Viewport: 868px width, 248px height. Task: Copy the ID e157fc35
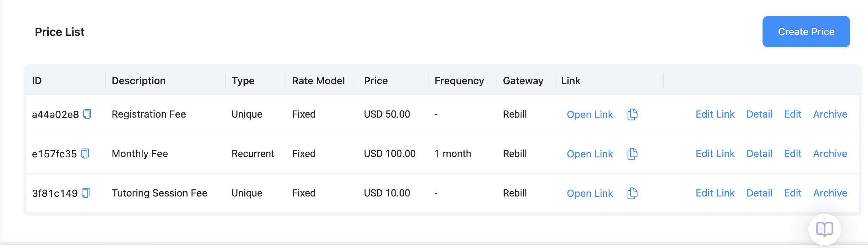[85, 153]
